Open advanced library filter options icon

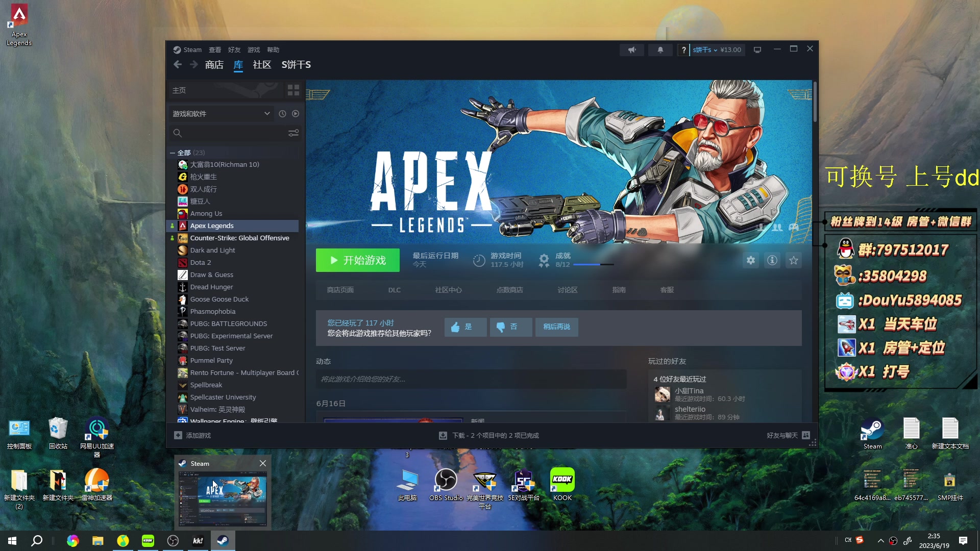[x=293, y=133]
